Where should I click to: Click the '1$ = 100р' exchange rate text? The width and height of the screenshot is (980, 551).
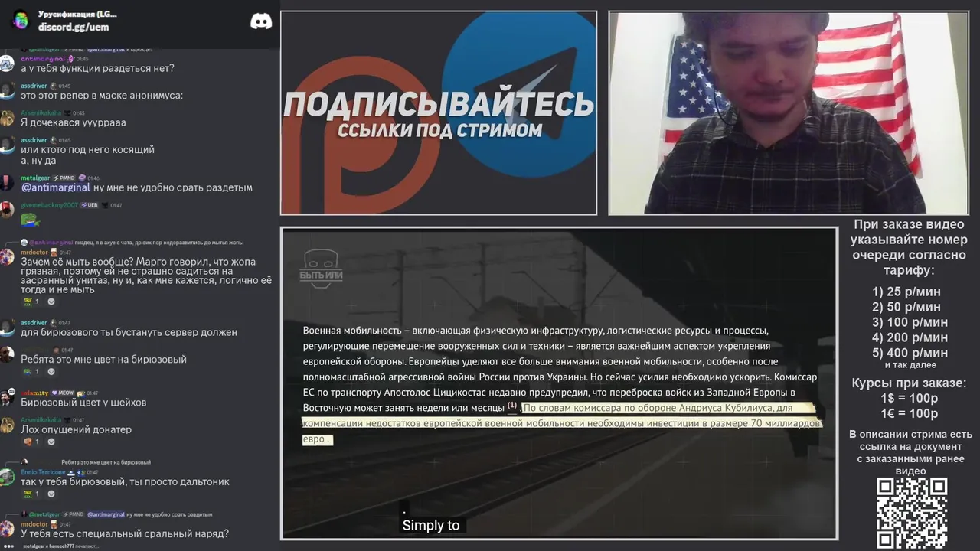[910, 399]
